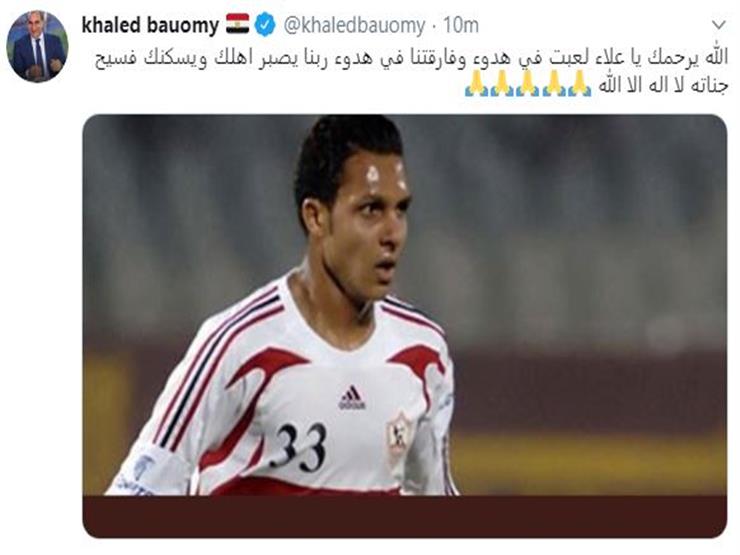
Task: Click the leftmost praying hands emoji
Action: (477, 83)
